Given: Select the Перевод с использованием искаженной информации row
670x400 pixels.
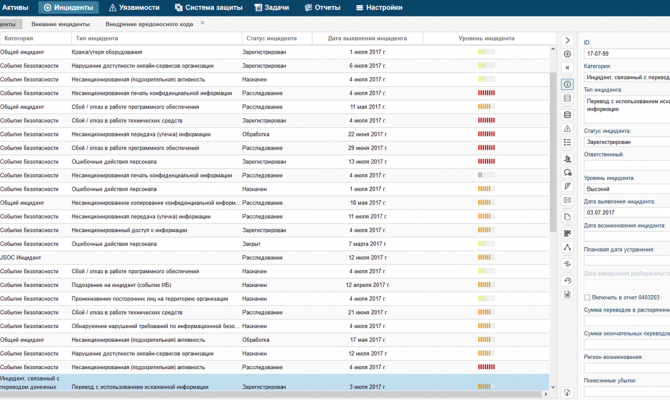Looking at the screenshot, I should (x=275, y=382).
